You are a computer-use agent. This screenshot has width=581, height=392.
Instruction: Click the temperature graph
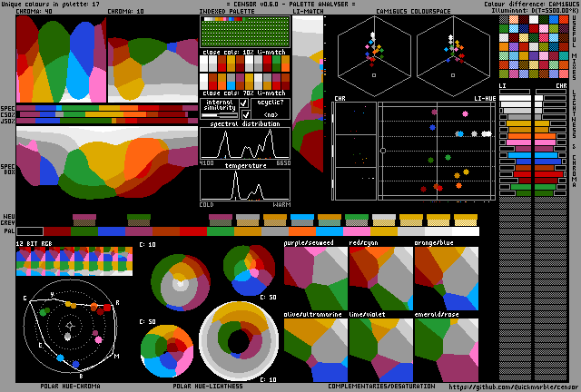245,185
